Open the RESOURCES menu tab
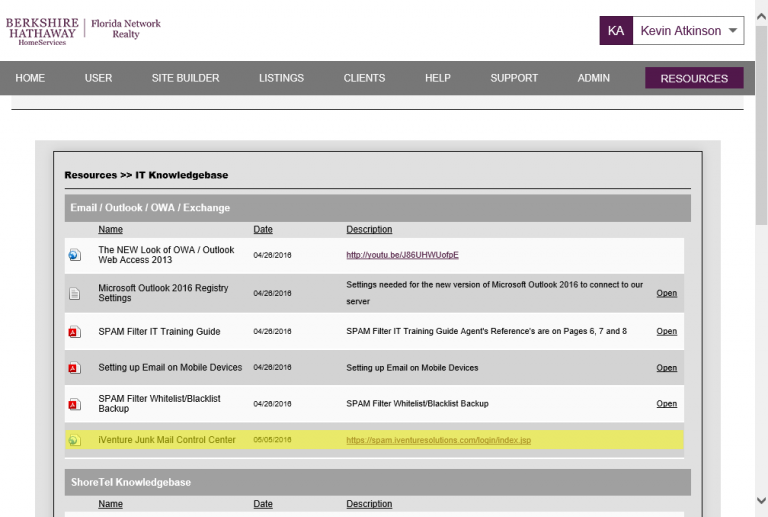The image size is (768, 517). [694, 78]
